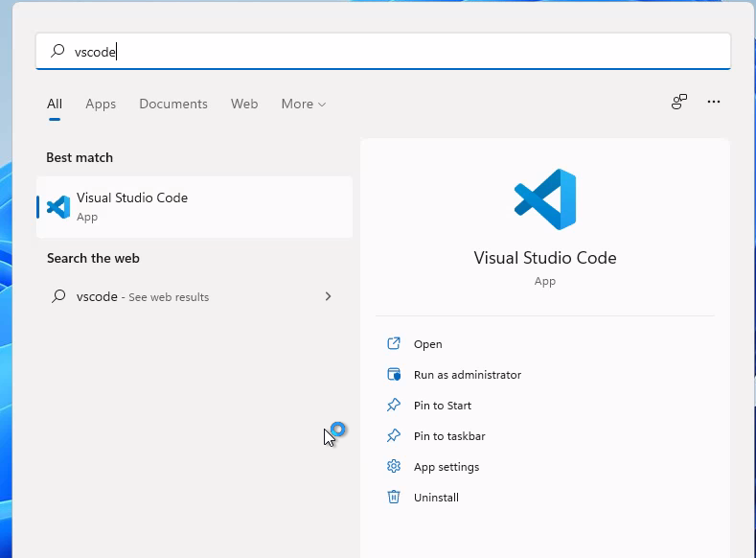Open the three-dot options menu
Screen dimensions: 756x558
714,102
